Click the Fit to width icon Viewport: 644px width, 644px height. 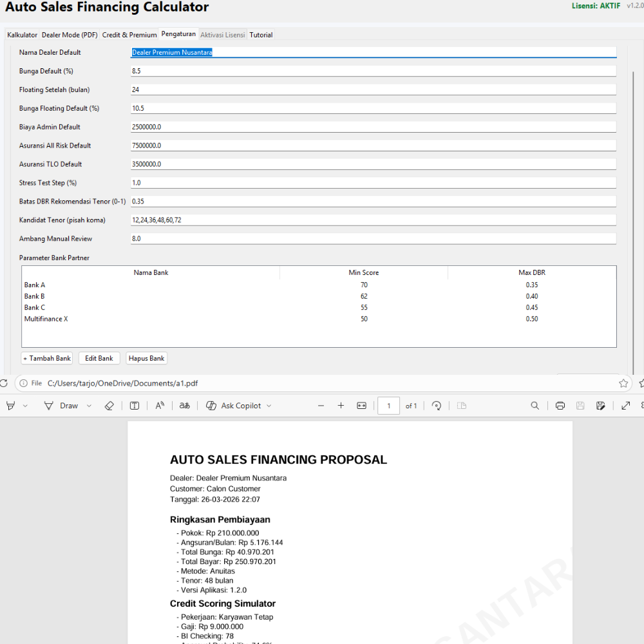(x=361, y=406)
